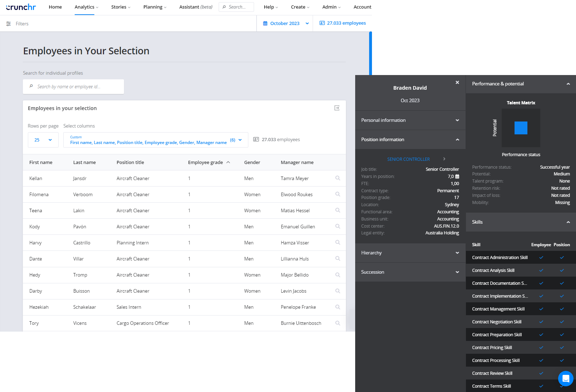Open the Help menu
This screenshot has height=392, width=576.
(270, 7)
